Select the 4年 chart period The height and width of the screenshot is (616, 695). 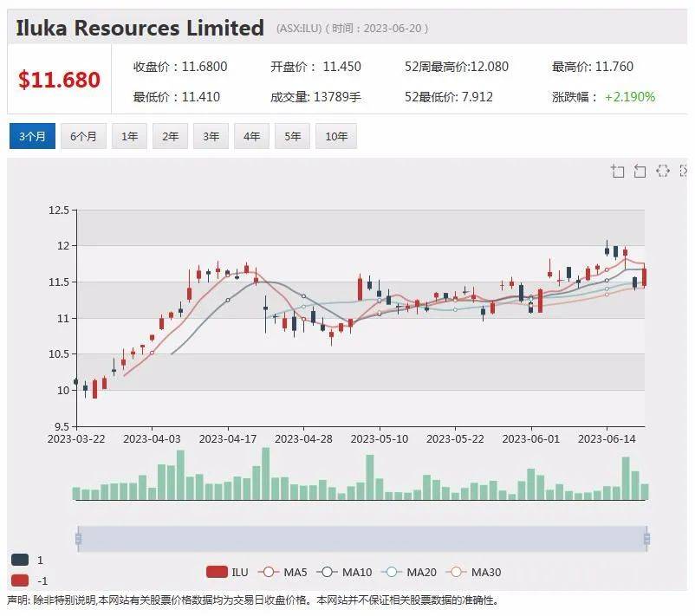click(252, 136)
